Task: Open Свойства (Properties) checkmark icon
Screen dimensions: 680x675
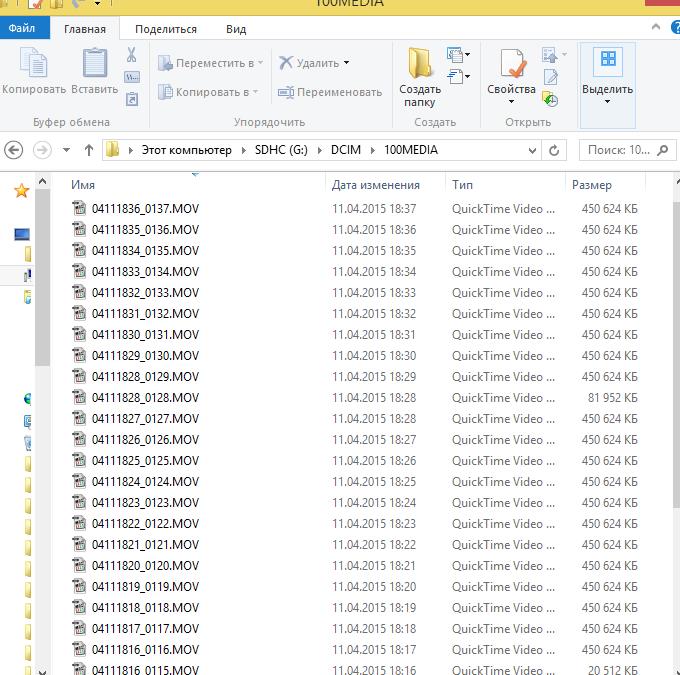Action: click(x=512, y=66)
